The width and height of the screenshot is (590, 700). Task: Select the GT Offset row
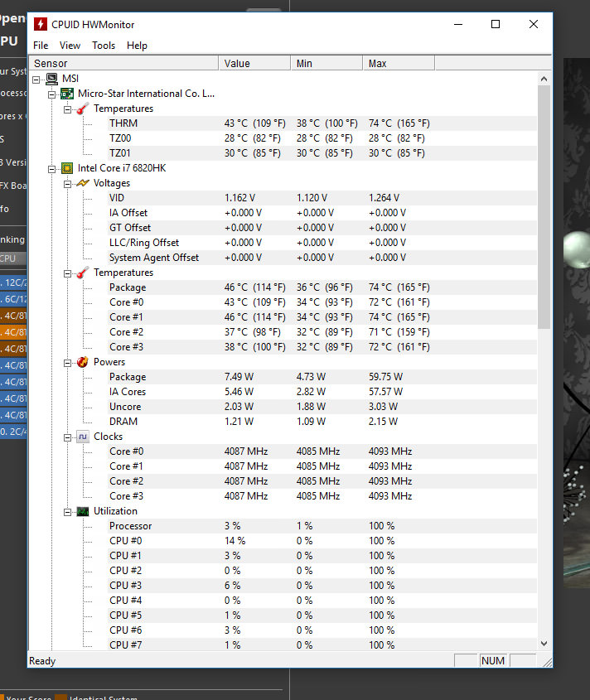pos(322,228)
